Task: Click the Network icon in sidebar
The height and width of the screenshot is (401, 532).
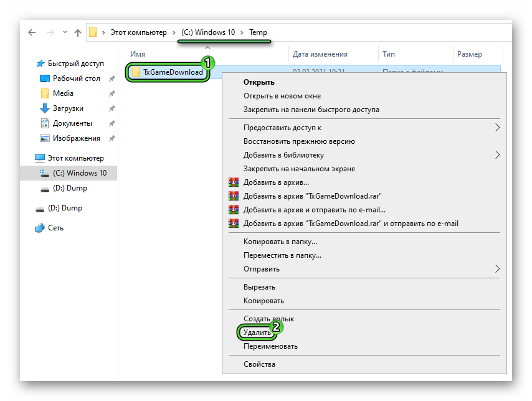Action: click(40, 228)
